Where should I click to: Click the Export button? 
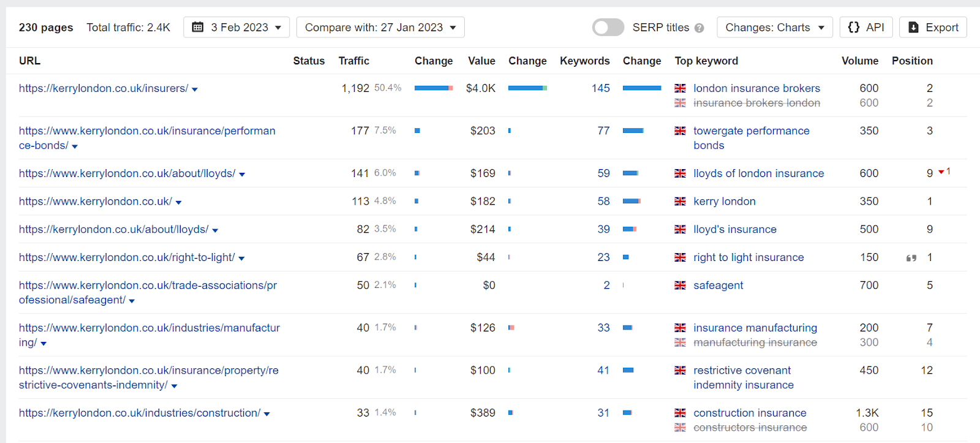(933, 28)
